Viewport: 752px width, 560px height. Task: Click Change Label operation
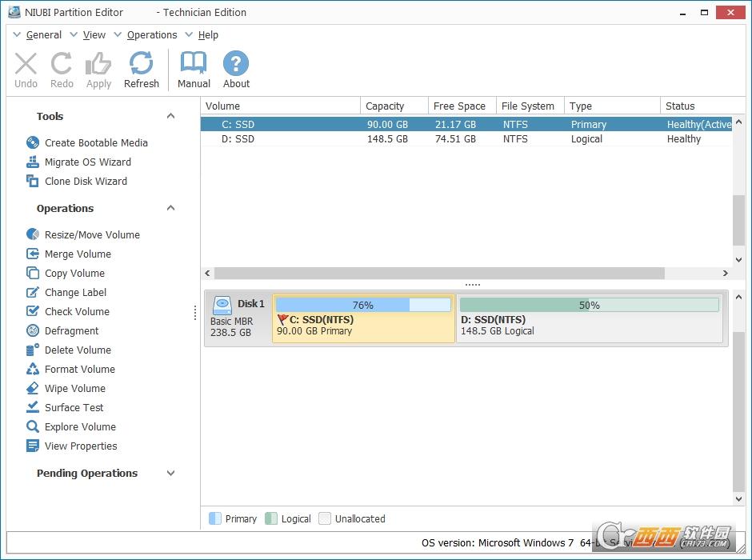coord(66,293)
